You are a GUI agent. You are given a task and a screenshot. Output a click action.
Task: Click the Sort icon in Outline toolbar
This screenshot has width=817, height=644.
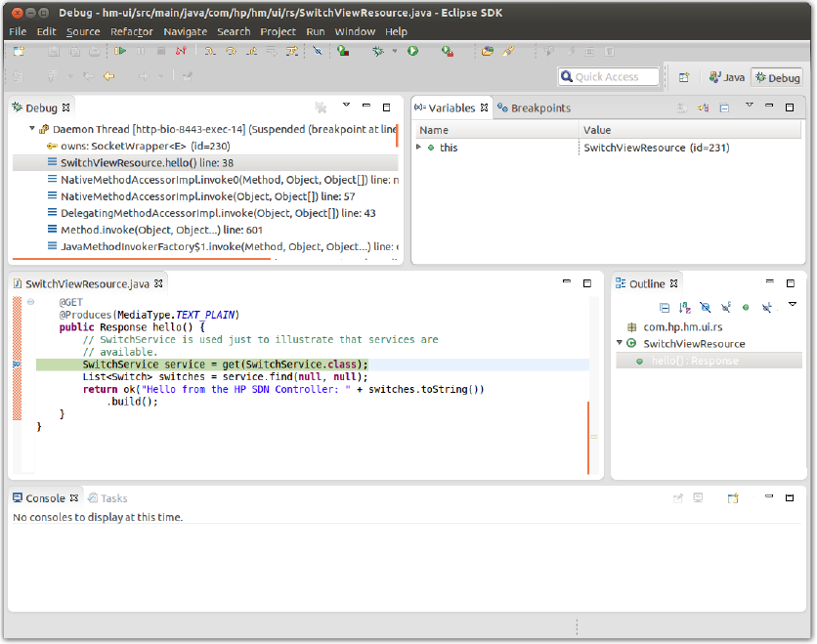[x=684, y=307]
